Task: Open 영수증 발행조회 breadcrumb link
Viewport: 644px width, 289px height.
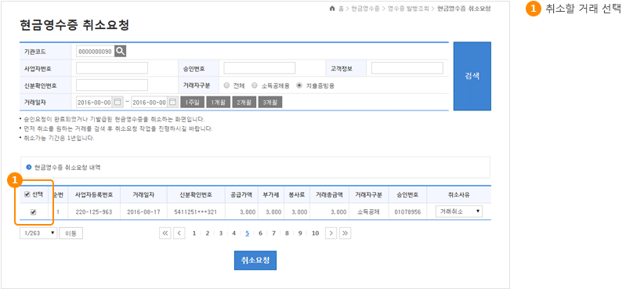Action: pos(408,9)
